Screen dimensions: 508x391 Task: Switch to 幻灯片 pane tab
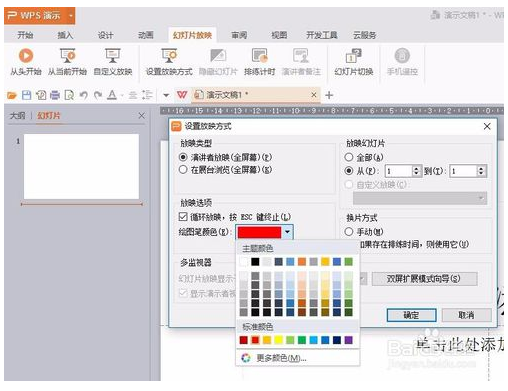point(49,116)
